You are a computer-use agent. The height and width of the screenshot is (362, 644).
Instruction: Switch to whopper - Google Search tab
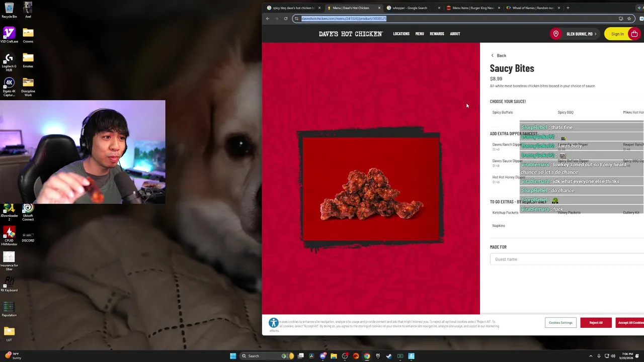point(410,8)
